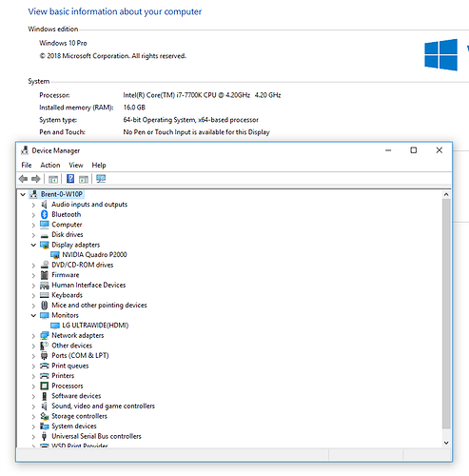This screenshot has height=476, width=469.
Task: Select the LG ULTRAWIDE(HDMI) monitor entry
Action: (95, 326)
